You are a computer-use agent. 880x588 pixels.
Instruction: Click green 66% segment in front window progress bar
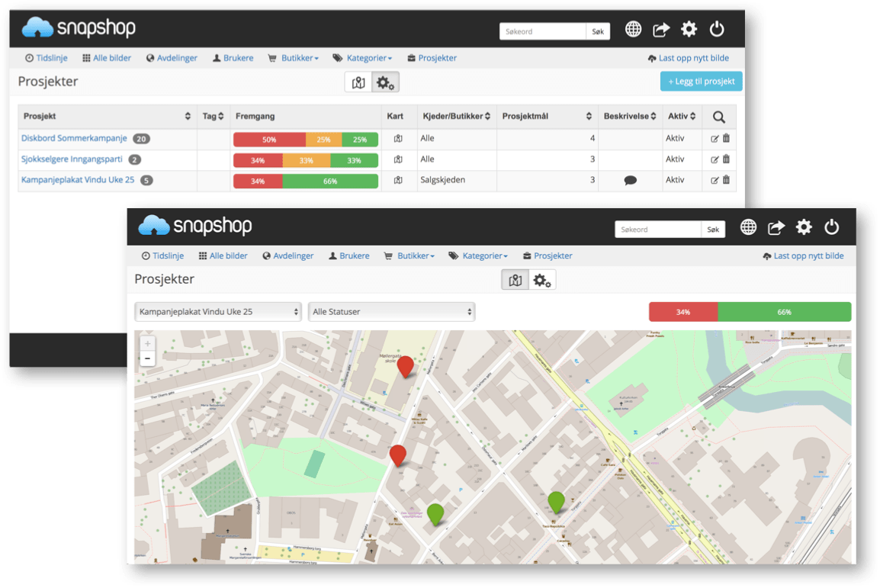pyautogui.click(x=785, y=312)
